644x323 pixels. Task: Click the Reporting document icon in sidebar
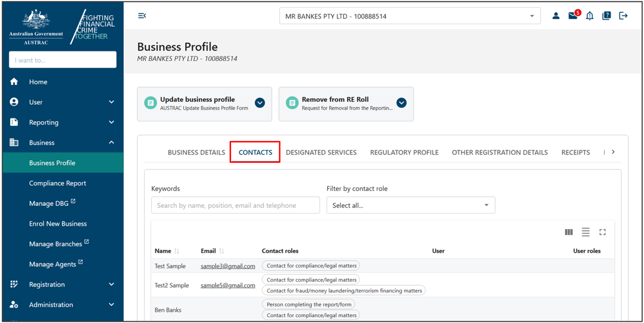(14, 122)
